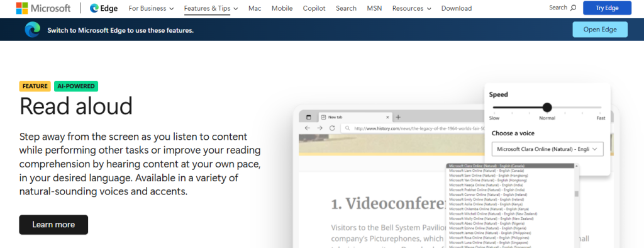Click the tab actions icon in illustrated browser
This screenshot has height=248, width=644.
click(309, 117)
